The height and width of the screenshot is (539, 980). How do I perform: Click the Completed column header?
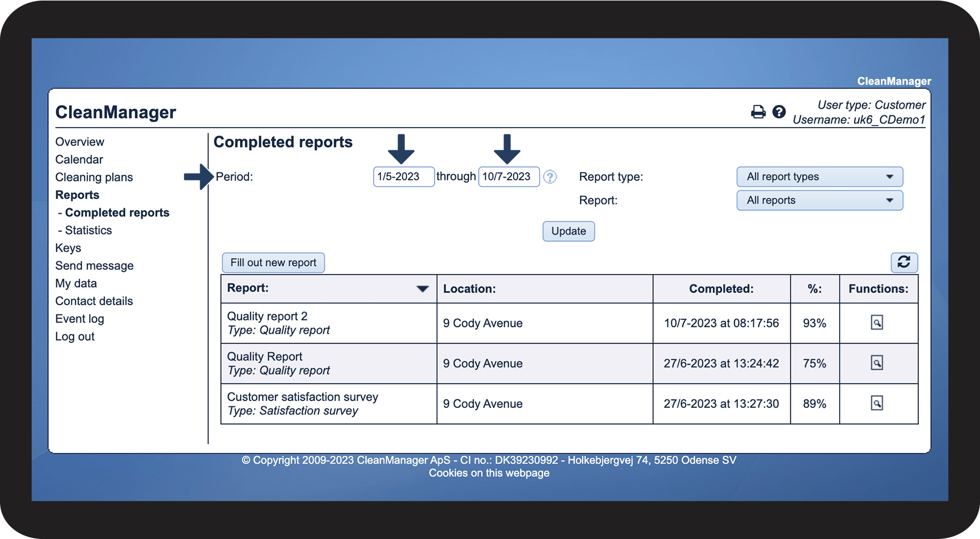[721, 289]
